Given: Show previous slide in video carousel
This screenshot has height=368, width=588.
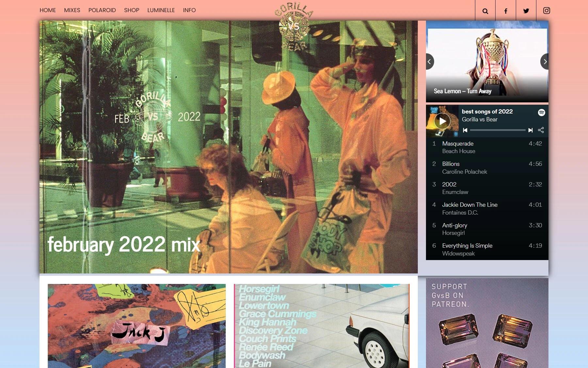Looking at the screenshot, I should 430,61.
